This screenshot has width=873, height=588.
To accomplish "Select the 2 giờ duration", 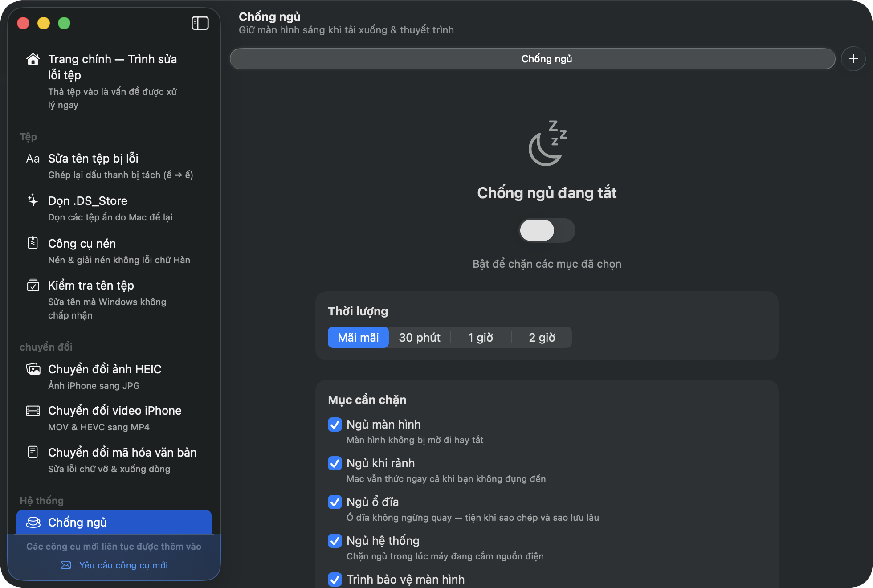I will point(542,337).
